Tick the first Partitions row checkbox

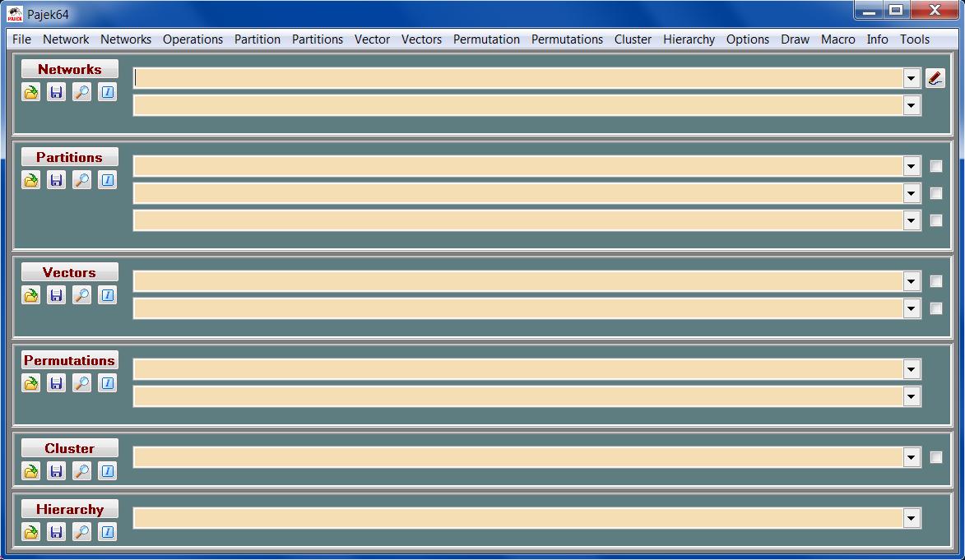936,166
